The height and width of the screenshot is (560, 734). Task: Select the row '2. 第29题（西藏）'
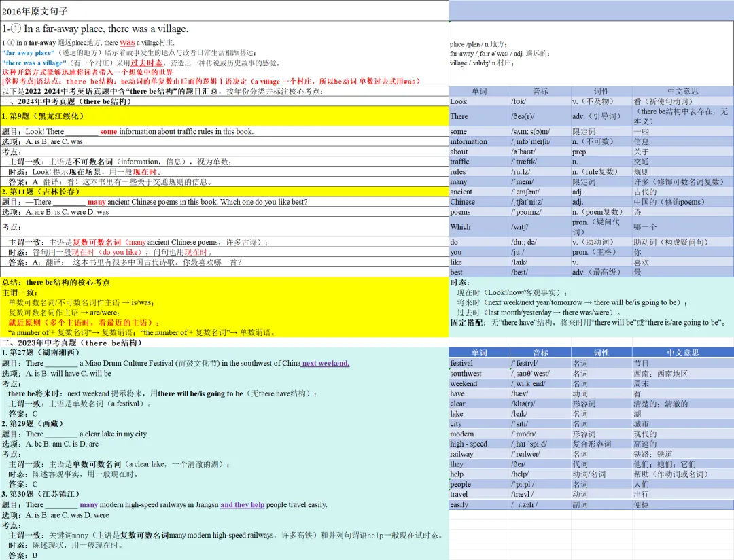pyautogui.click(x=224, y=423)
